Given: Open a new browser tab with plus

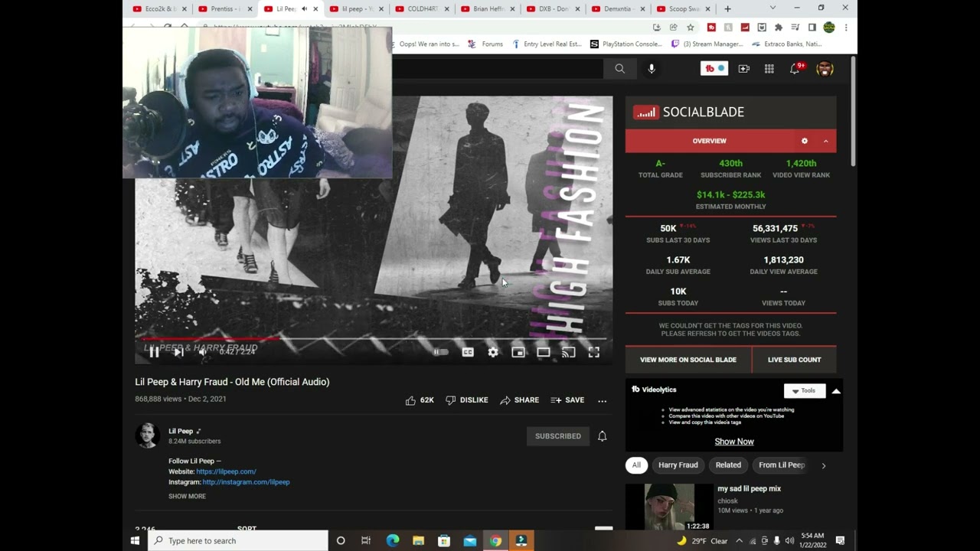Looking at the screenshot, I should pos(727,9).
